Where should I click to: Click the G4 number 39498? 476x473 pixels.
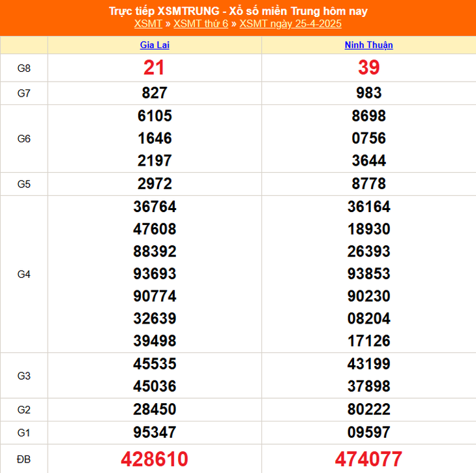pos(155,341)
